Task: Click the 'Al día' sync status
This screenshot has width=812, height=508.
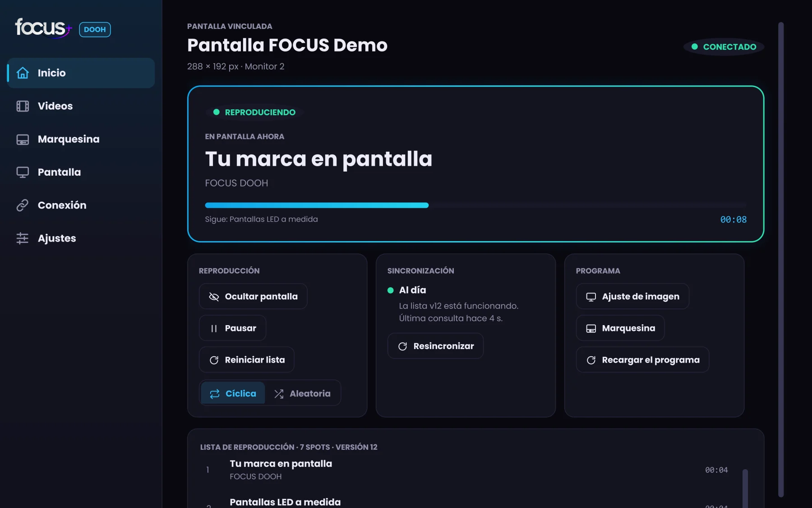Action: point(406,290)
